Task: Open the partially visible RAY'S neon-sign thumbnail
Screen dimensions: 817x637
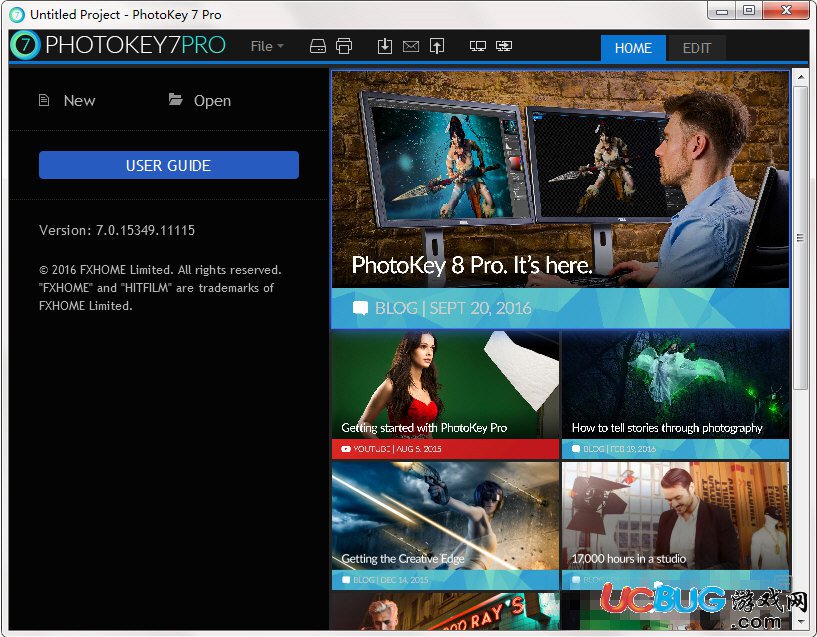Action: 445,611
